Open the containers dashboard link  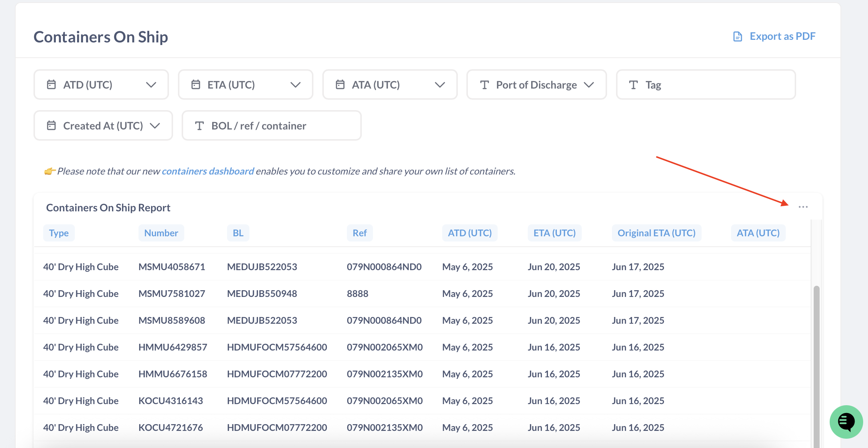coord(208,171)
